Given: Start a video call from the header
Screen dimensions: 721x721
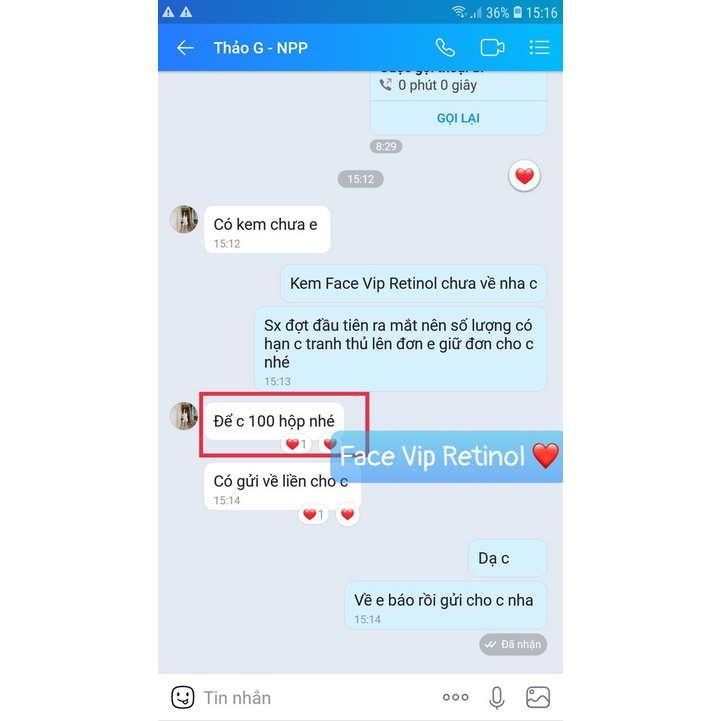Looking at the screenshot, I should 492,47.
